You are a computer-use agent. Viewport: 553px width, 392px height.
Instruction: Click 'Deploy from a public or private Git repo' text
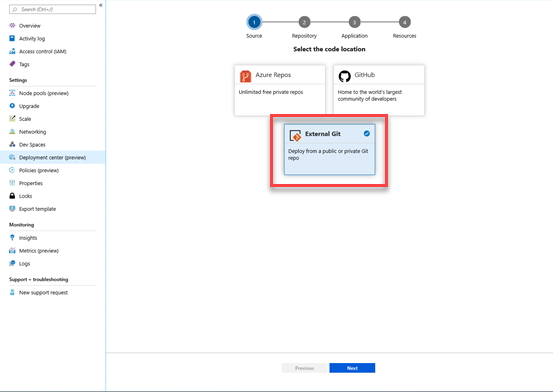pyautogui.click(x=328, y=154)
